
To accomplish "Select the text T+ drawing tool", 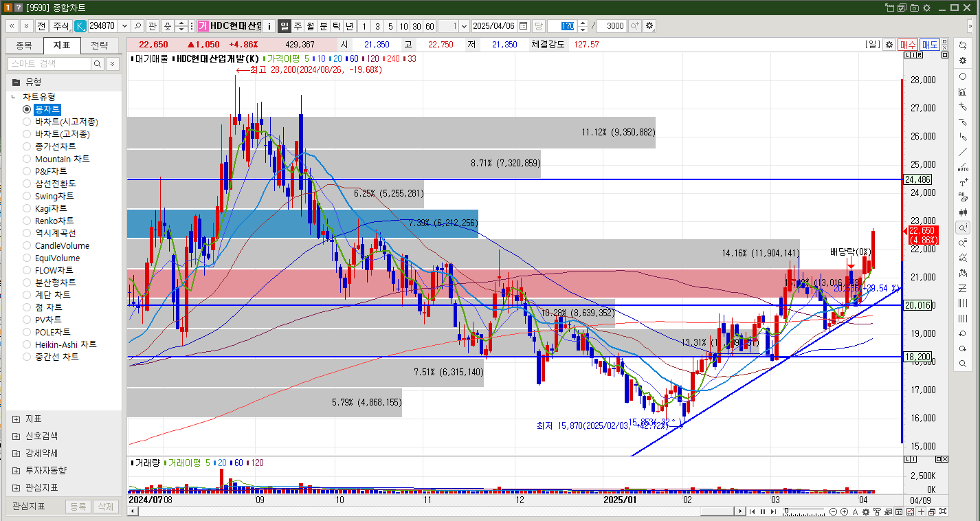I will (x=963, y=183).
